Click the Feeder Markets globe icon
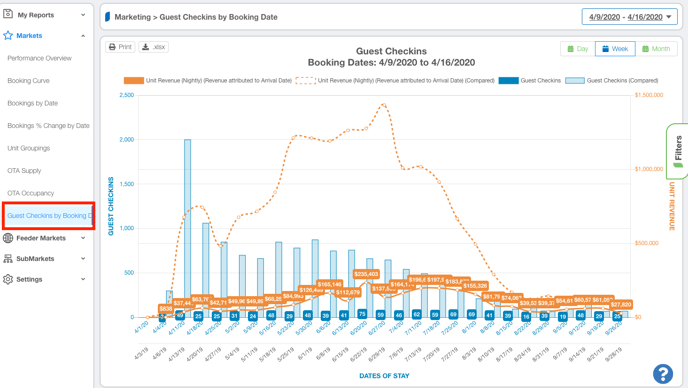The image size is (688, 388). point(8,238)
